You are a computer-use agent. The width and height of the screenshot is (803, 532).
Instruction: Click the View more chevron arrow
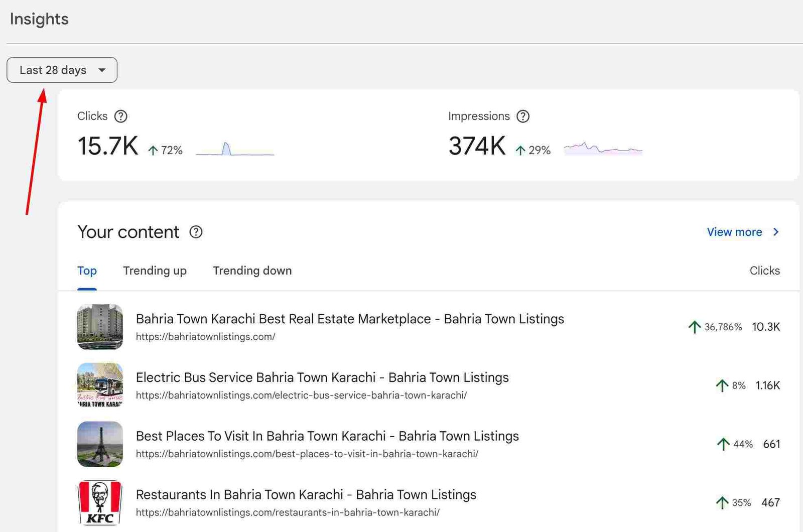point(776,232)
